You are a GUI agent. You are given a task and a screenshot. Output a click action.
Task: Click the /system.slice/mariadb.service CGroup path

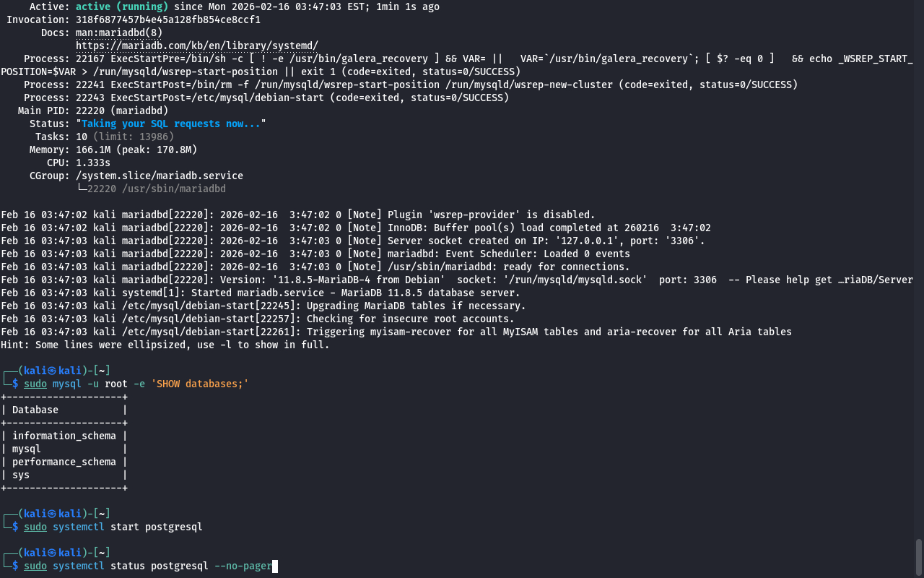pos(159,176)
